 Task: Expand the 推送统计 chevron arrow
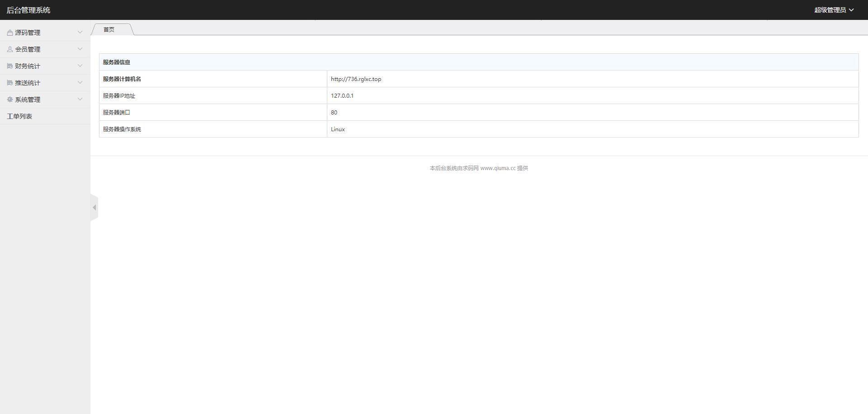80,82
